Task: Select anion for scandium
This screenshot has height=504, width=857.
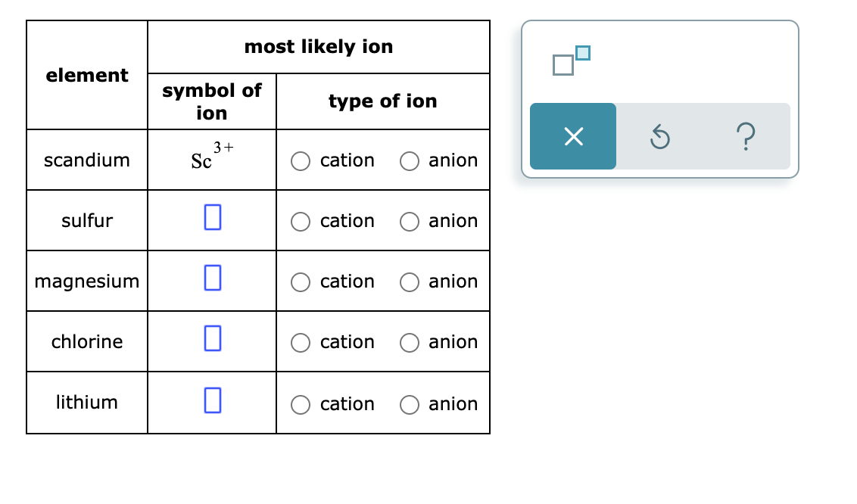Action: click(410, 161)
